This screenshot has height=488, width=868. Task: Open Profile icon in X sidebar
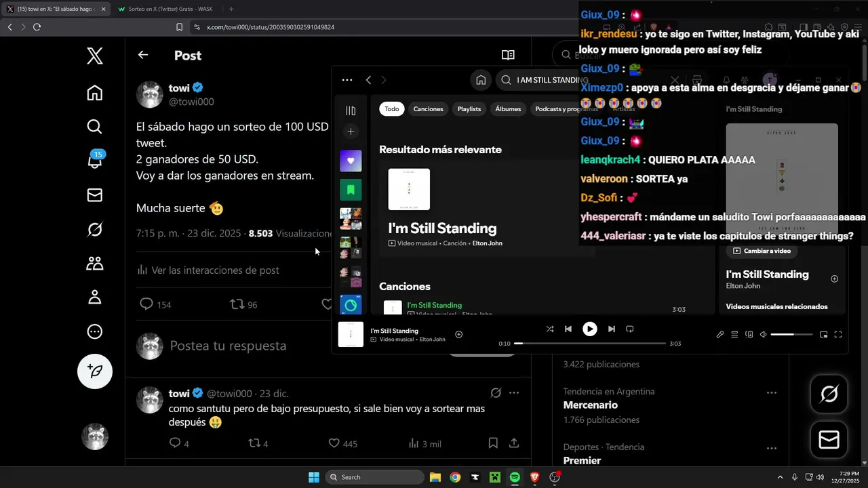95,298
